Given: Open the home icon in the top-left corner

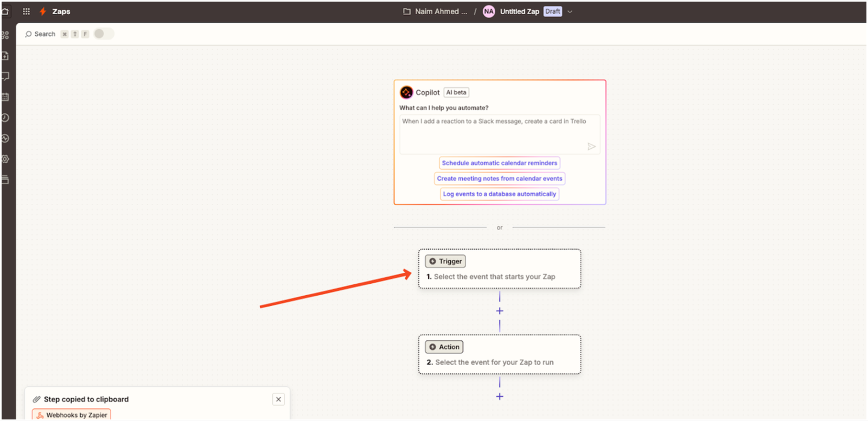Looking at the screenshot, I should [x=5, y=11].
